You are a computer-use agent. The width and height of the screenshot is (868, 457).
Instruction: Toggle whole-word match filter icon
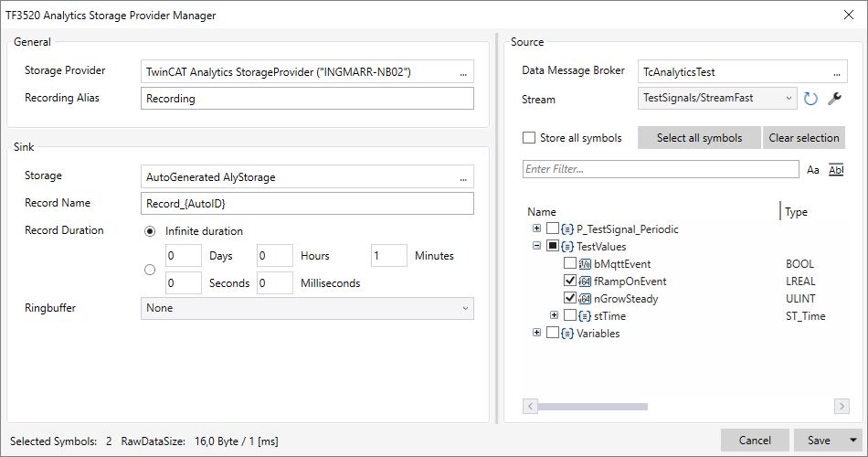[835, 169]
